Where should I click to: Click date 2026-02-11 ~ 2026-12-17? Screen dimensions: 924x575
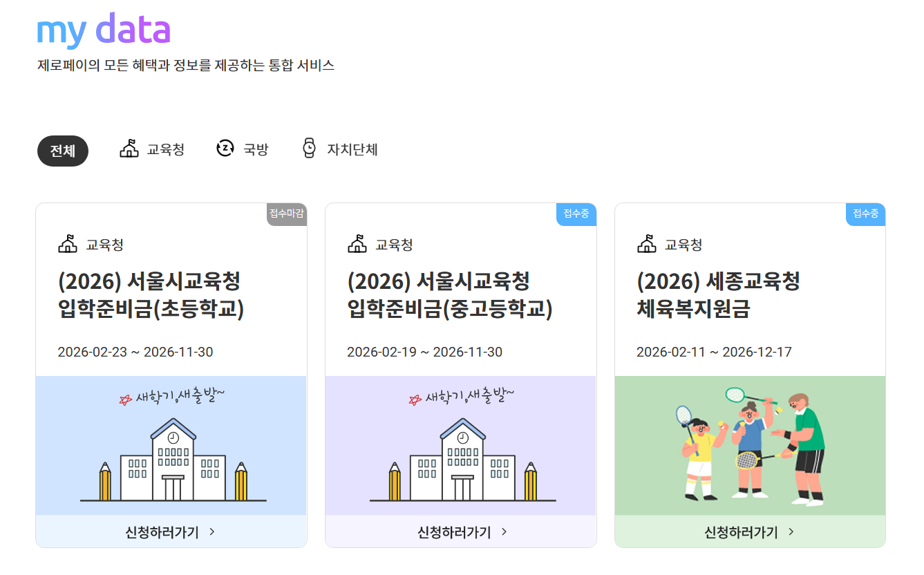coord(715,352)
